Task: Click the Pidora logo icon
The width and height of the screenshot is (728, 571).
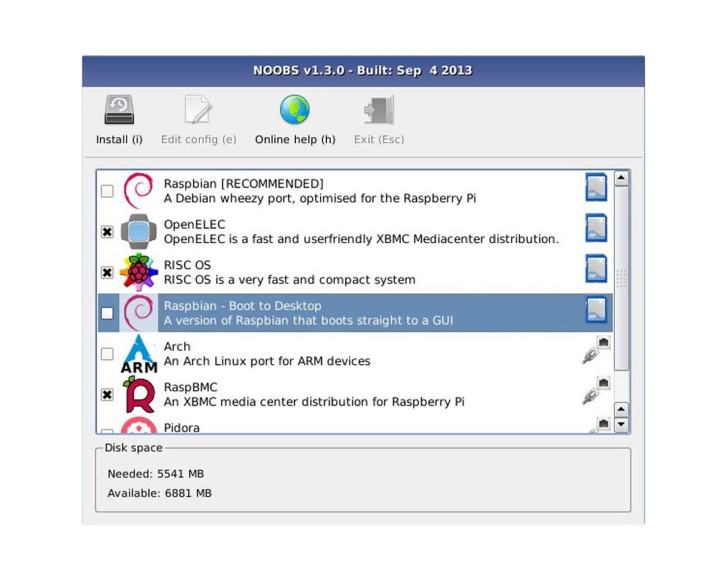Action: [138, 425]
